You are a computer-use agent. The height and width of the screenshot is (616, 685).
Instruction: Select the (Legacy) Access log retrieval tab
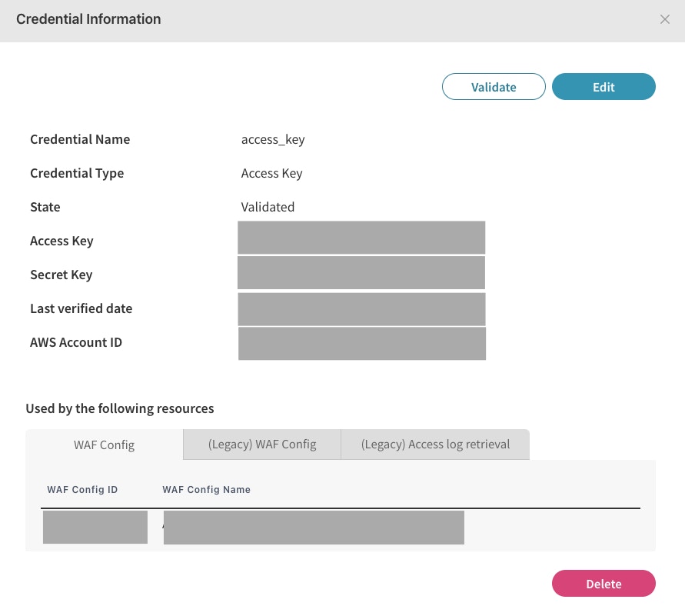(x=435, y=444)
